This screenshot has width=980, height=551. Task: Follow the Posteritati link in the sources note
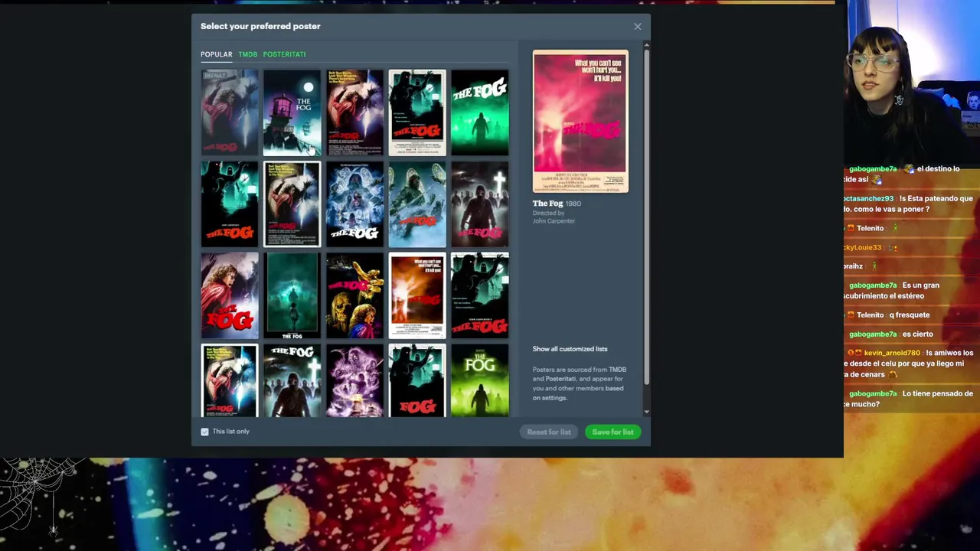560,379
